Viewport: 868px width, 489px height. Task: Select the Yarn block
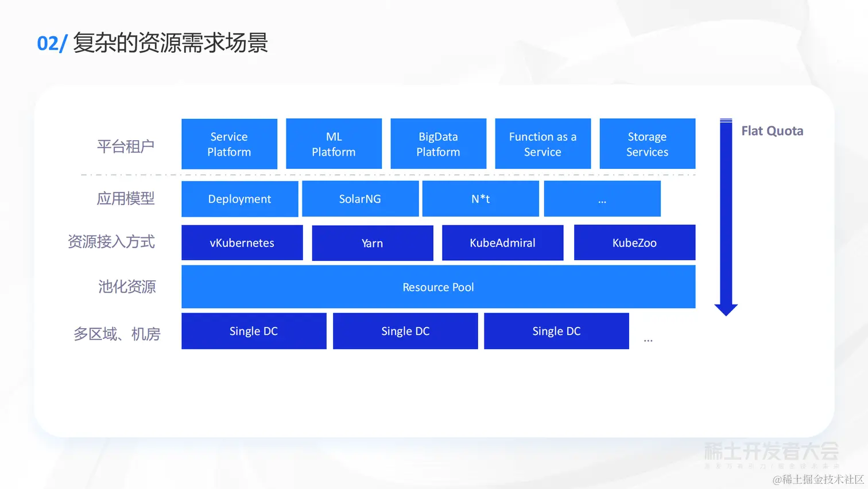373,243
